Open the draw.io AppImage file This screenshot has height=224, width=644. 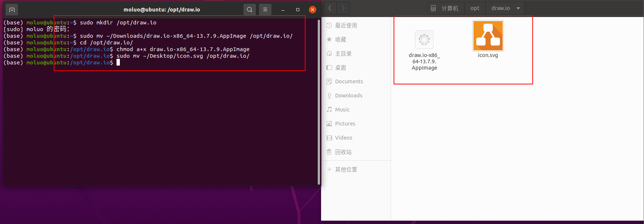[x=424, y=50]
